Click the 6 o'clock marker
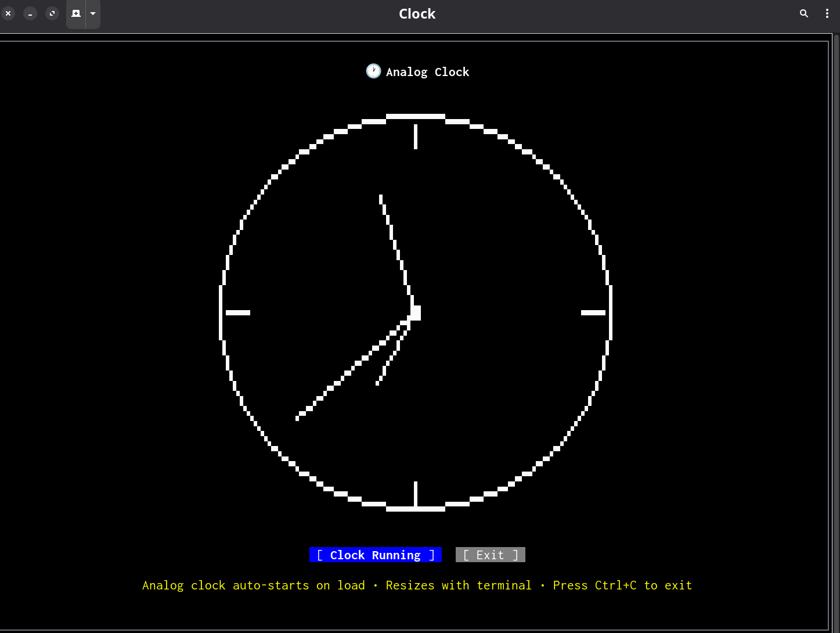This screenshot has width=840, height=633. point(415,494)
